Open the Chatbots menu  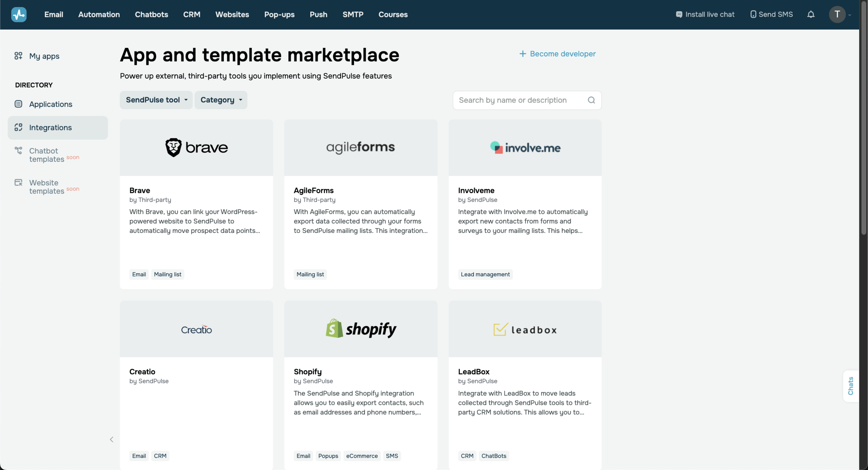[152, 15]
